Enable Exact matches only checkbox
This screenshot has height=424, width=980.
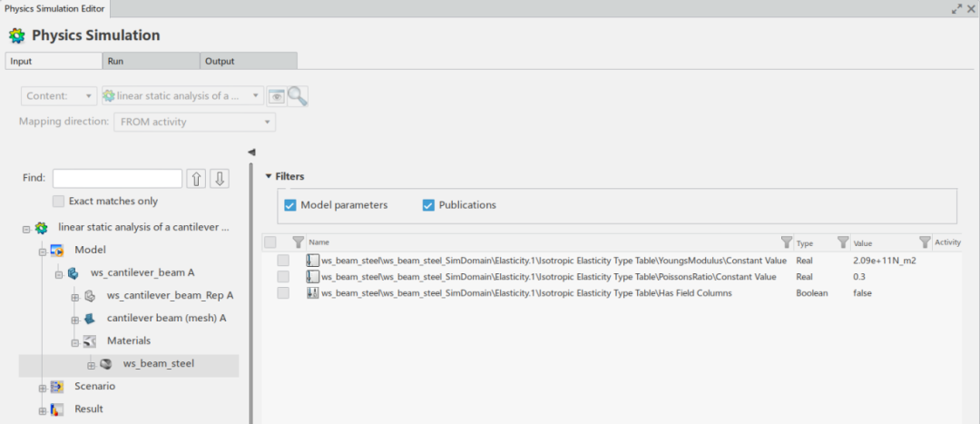[x=59, y=201]
